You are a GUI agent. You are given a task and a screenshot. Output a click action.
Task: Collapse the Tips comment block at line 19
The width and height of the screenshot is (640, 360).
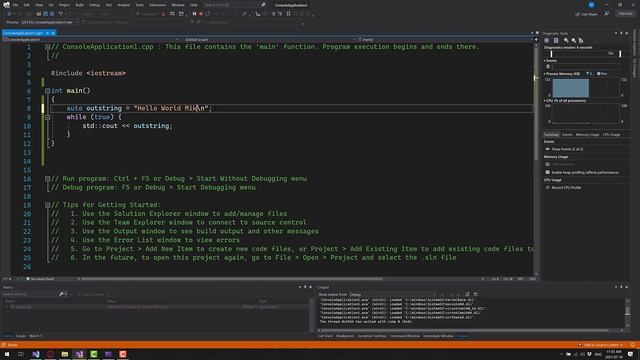47,205
